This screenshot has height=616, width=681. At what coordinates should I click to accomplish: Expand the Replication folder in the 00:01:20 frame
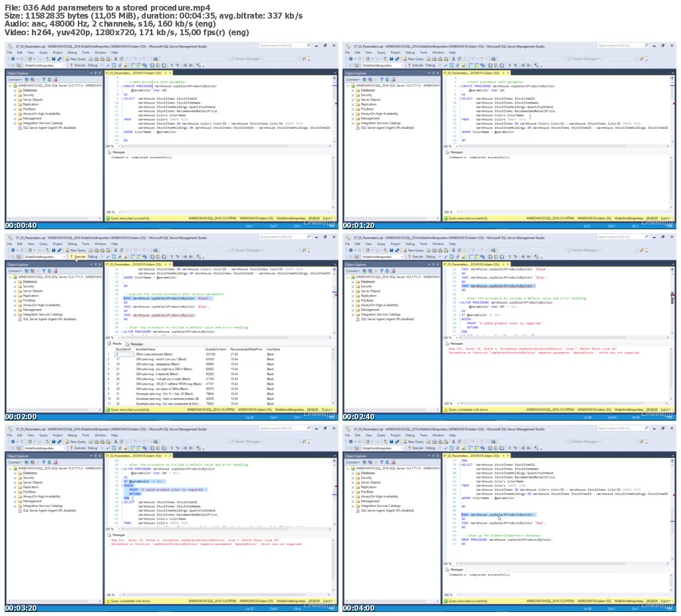click(x=352, y=104)
